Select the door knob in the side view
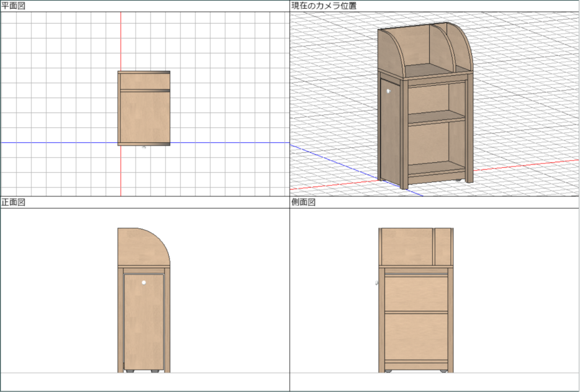This screenshot has width=580, height=392. [x=378, y=284]
